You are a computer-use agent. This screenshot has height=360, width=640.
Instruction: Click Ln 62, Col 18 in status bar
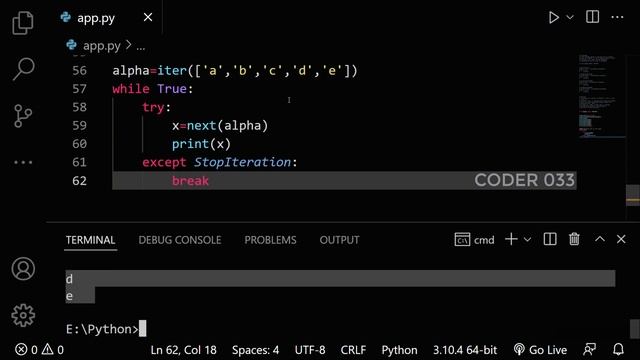click(x=183, y=350)
